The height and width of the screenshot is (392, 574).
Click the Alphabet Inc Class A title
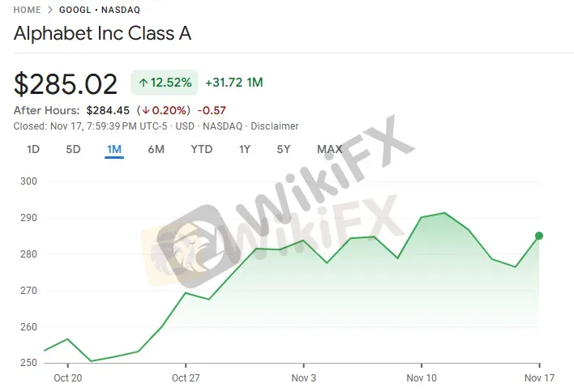click(103, 35)
